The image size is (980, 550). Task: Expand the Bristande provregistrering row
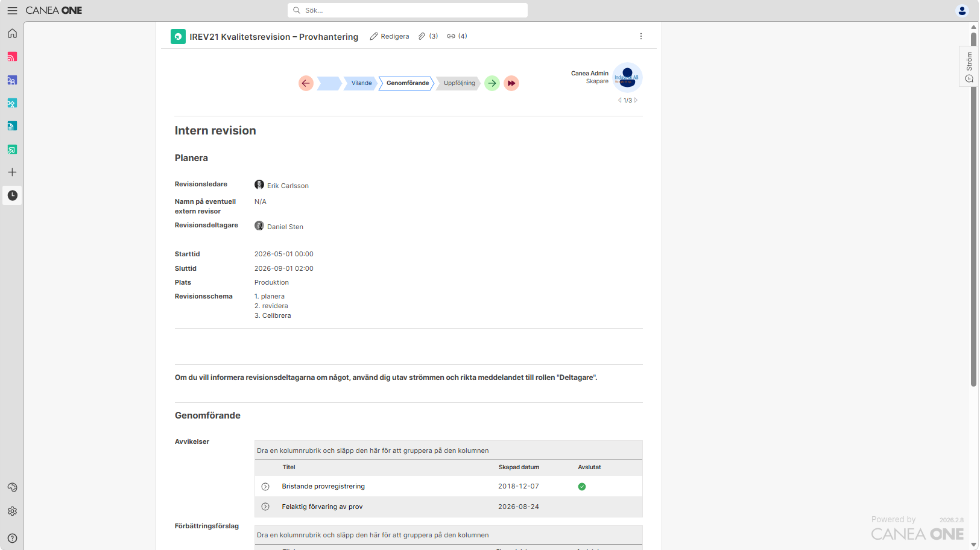(x=265, y=487)
